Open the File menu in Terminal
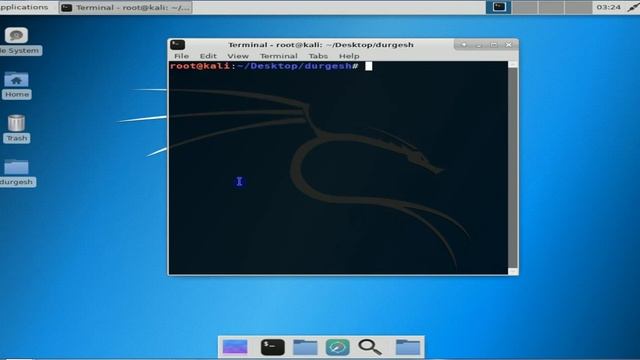 pyautogui.click(x=181, y=56)
